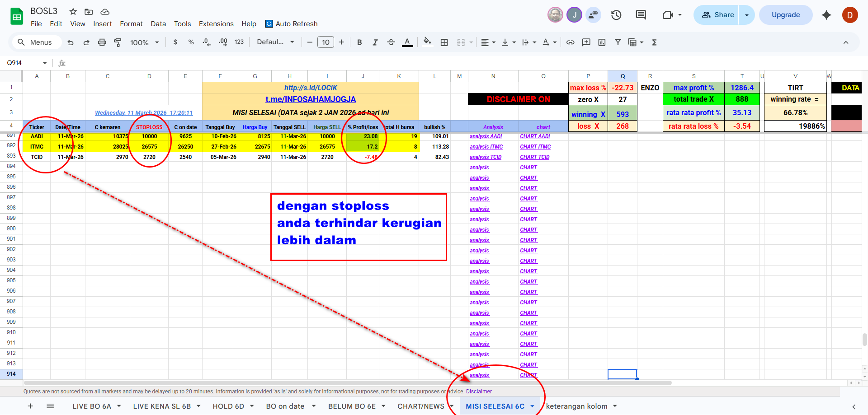
Task: Open the comments panel icon
Action: tap(641, 15)
